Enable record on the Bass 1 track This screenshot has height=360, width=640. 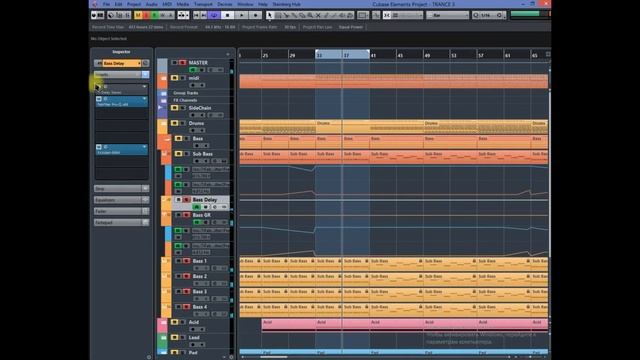click(x=187, y=261)
